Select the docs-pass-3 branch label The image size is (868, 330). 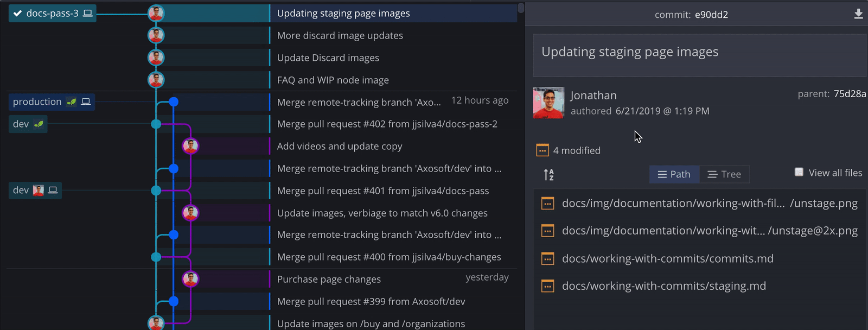pos(52,13)
